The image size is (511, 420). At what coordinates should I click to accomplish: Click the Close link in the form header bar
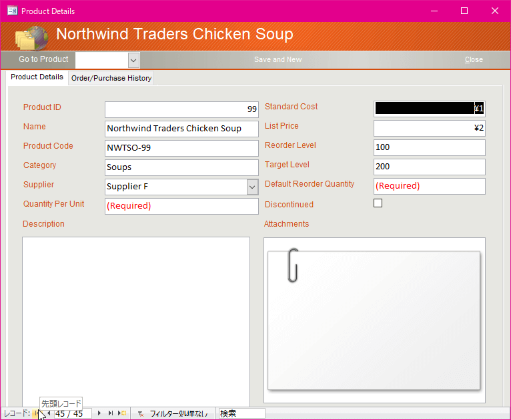(474, 59)
